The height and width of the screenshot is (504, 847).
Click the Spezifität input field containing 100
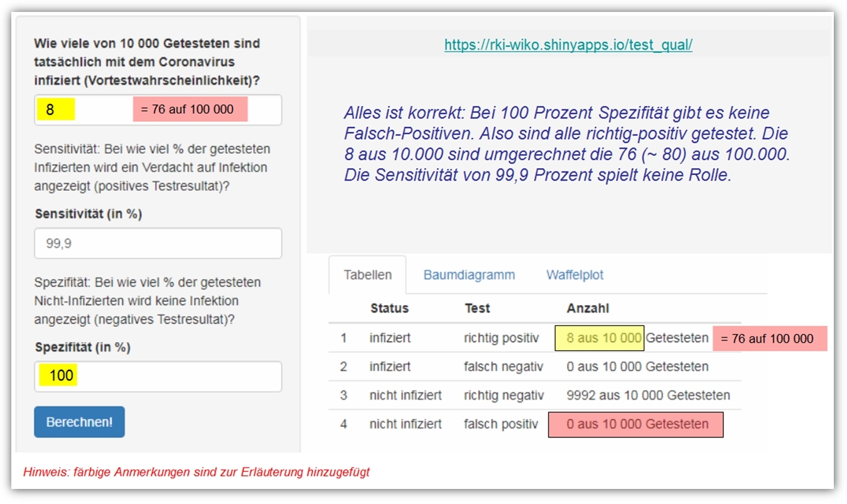158,376
